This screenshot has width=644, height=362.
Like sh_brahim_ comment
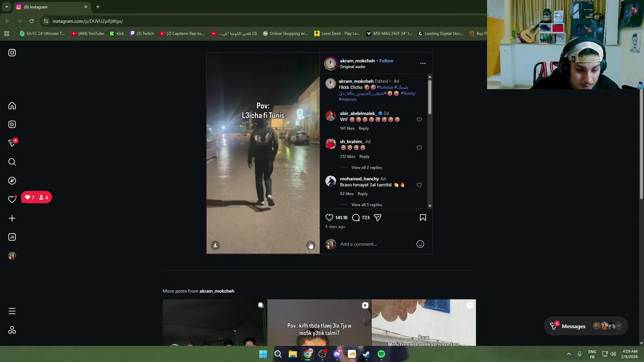[x=419, y=148]
